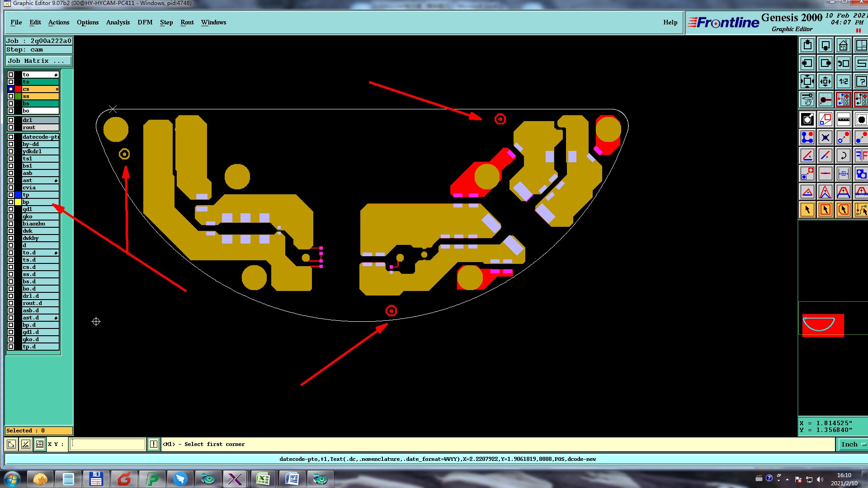
Task: Toggle display checkbox for layer bp
Action: (x=11, y=202)
